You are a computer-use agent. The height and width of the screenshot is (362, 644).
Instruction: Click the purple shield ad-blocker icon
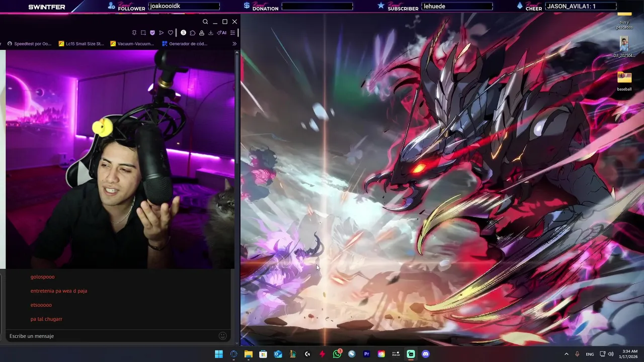[x=152, y=33]
